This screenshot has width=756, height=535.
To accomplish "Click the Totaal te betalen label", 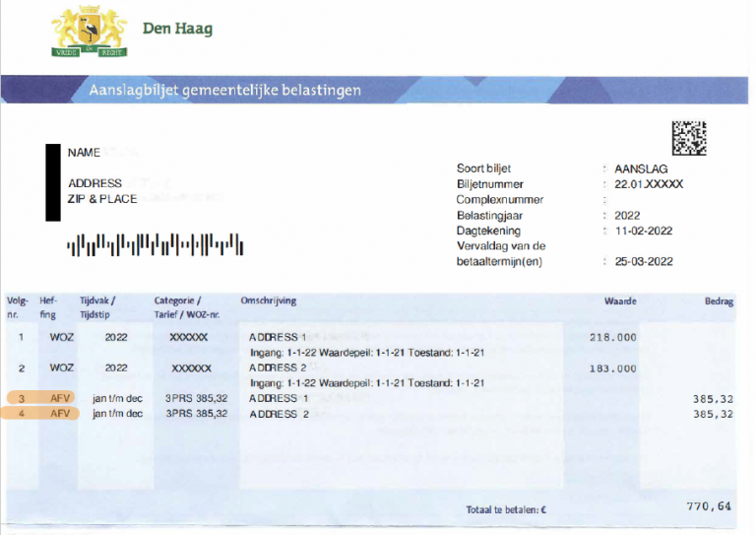I will point(506,509).
